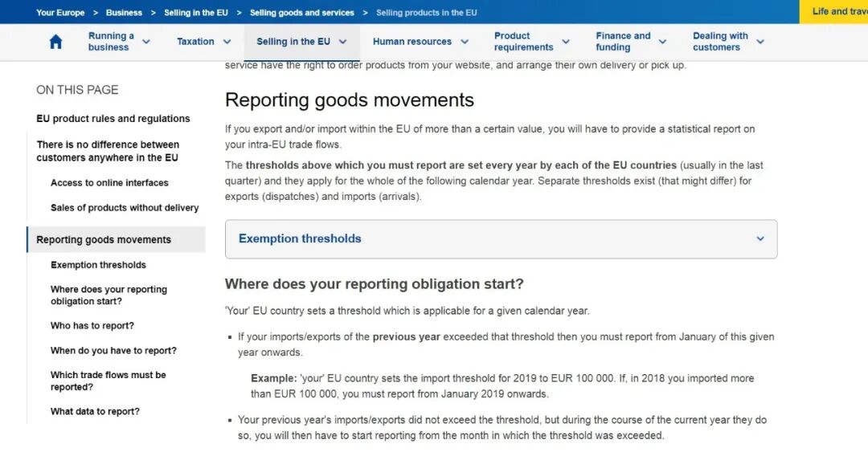Open the Finance and funding menu
868x452 pixels.
click(x=624, y=42)
